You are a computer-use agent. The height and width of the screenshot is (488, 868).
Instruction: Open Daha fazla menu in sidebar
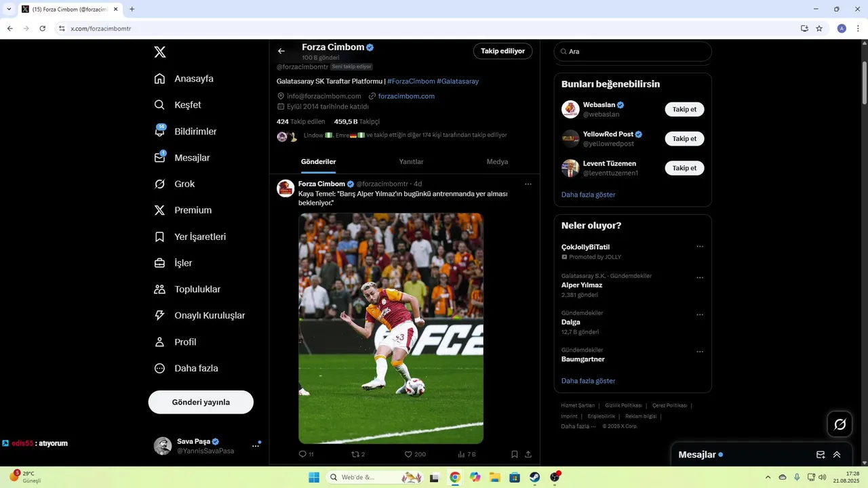[x=186, y=369]
